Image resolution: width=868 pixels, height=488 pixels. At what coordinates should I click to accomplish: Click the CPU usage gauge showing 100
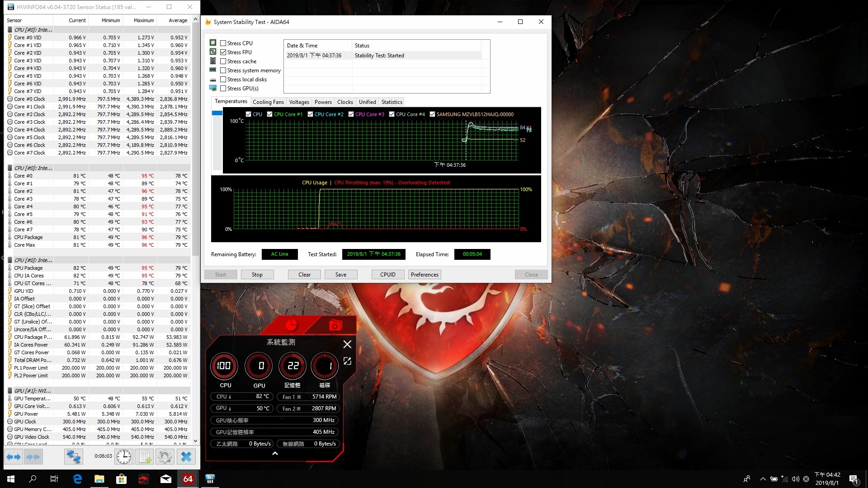(224, 366)
